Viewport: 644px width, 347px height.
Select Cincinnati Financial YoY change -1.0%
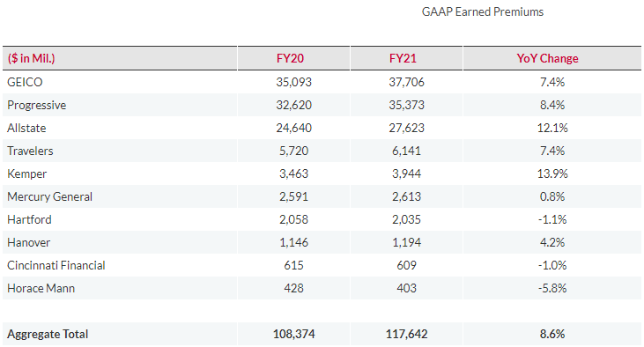552,266
